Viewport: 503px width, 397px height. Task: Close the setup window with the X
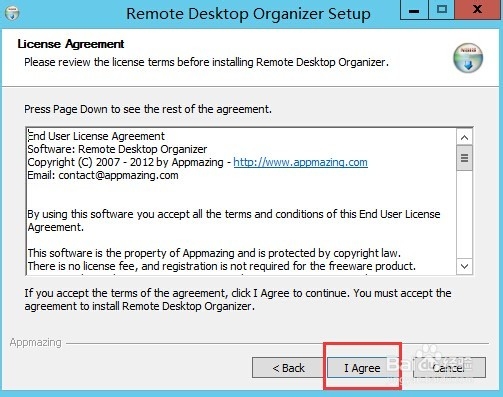click(x=477, y=10)
